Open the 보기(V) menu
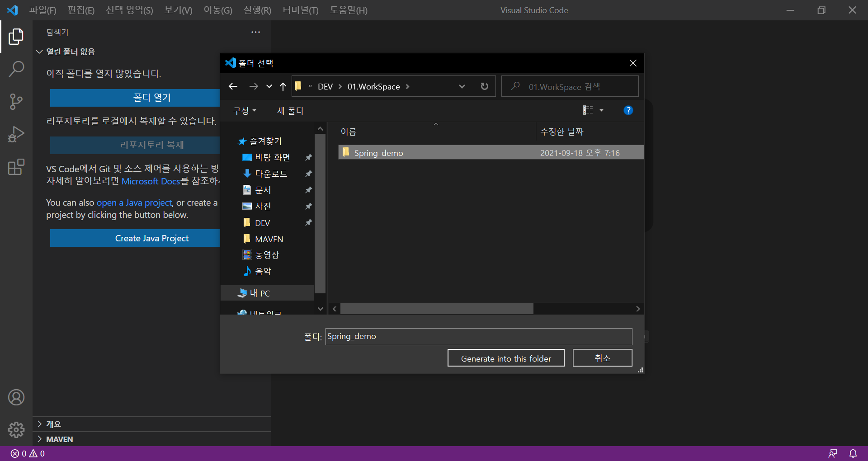The width and height of the screenshot is (868, 461). click(x=178, y=10)
